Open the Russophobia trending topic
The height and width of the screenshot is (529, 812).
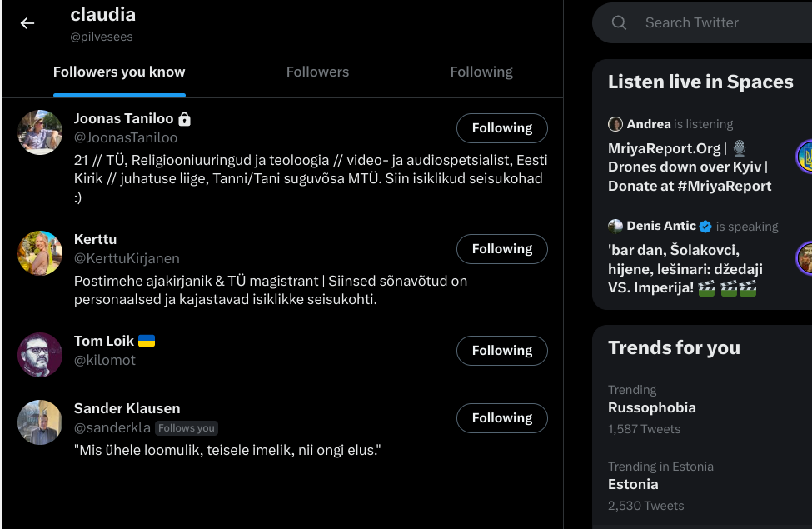(x=652, y=407)
